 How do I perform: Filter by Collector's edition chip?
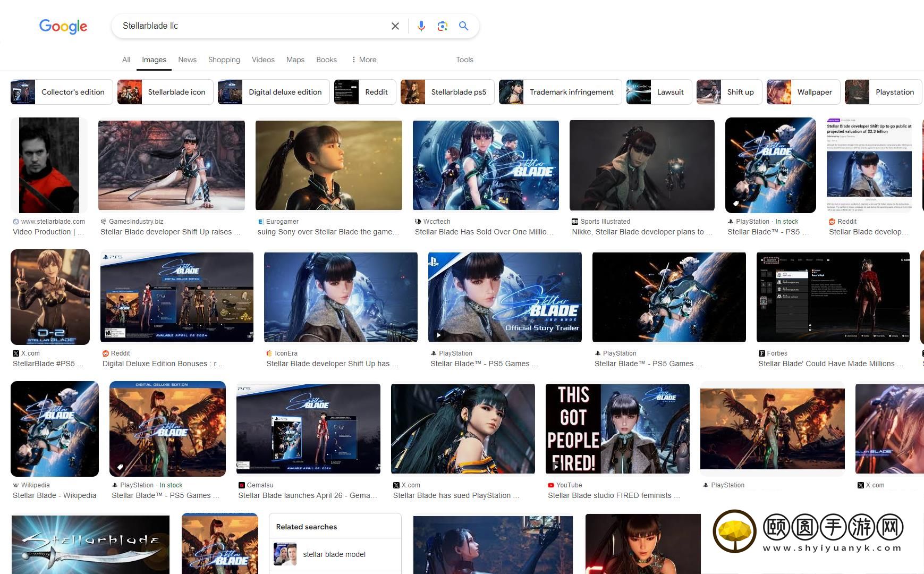pos(62,92)
